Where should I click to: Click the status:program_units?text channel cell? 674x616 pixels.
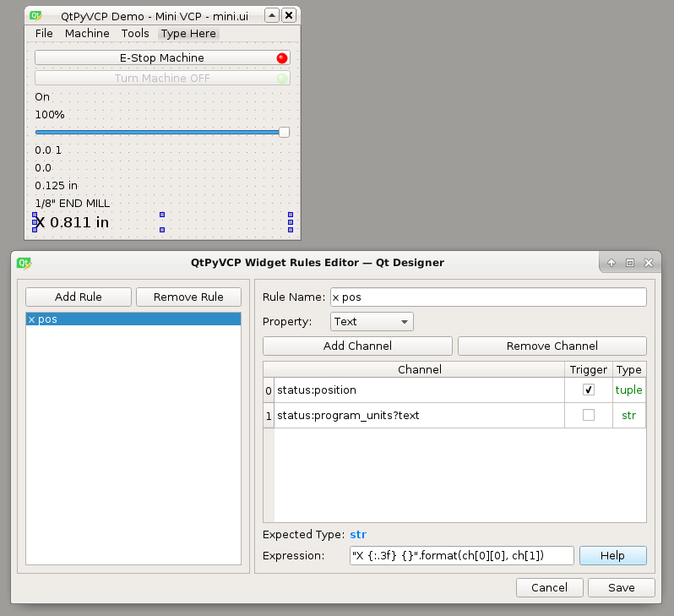[x=419, y=416]
